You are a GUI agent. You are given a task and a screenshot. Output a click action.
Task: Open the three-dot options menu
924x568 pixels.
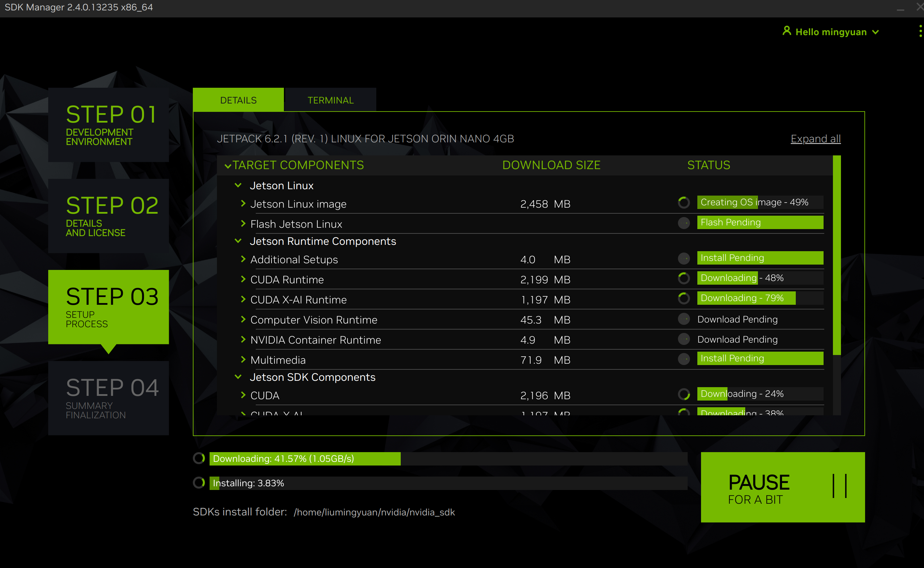[920, 31]
